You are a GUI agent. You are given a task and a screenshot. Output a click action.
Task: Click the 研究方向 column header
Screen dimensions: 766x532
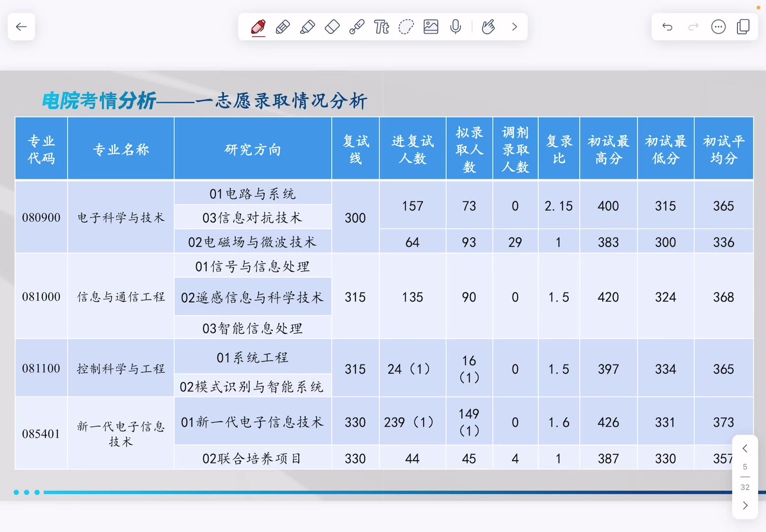tap(253, 149)
